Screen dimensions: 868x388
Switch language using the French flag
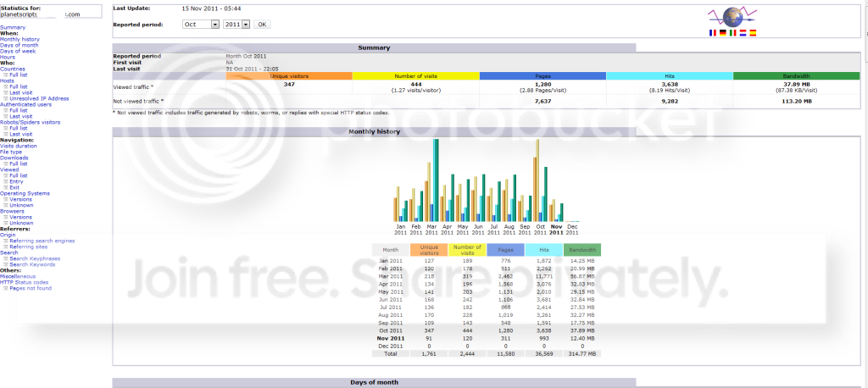712,33
